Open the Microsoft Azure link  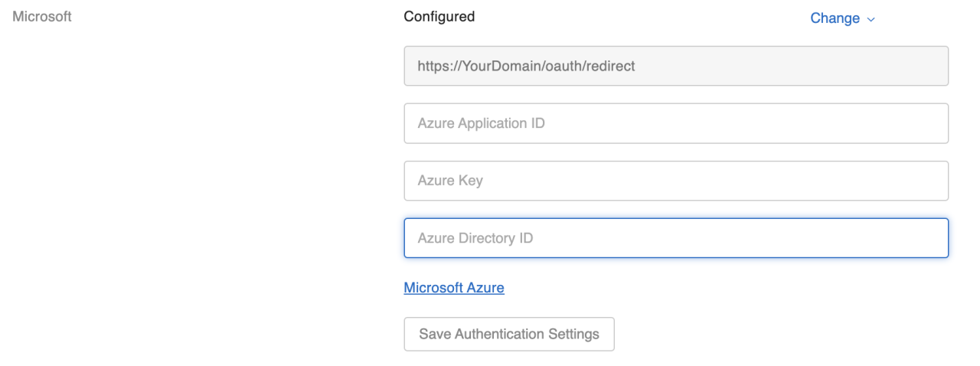[x=454, y=288]
